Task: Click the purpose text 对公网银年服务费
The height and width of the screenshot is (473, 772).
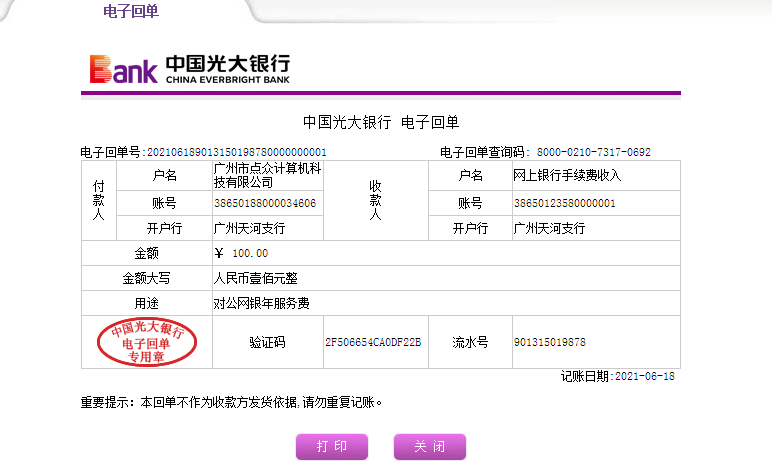Action: 261,303
